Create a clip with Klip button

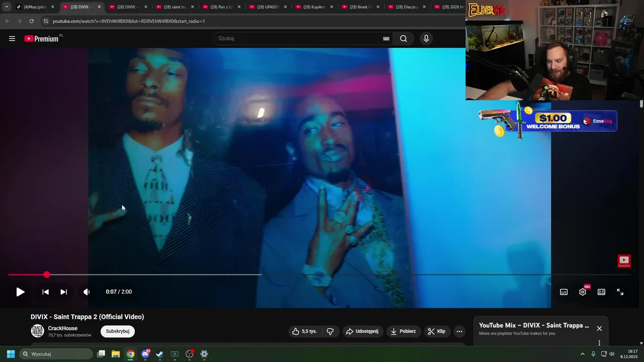tap(437, 331)
